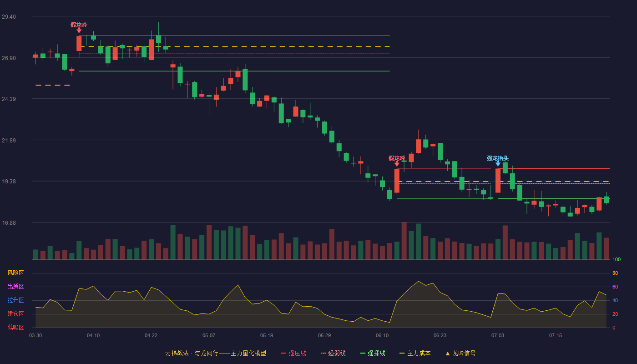Click the 06-23 date label

click(440, 335)
